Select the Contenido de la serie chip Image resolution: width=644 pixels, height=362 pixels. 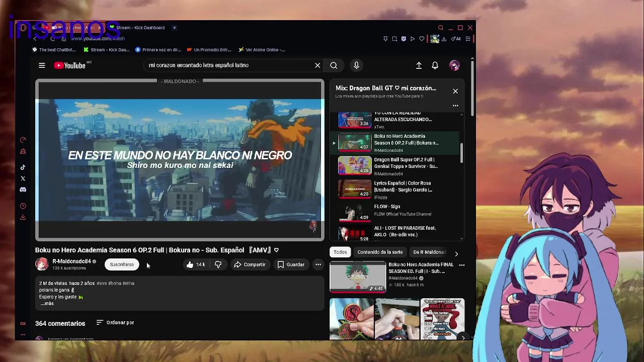(380, 252)
